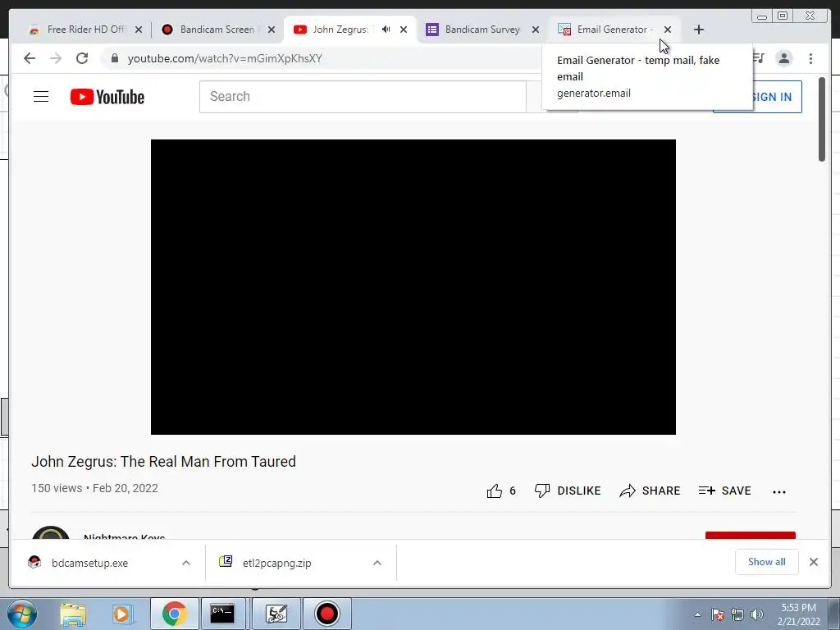Click the page vertical scrollbar
The image size is (840, 630).
coord(822,119)
